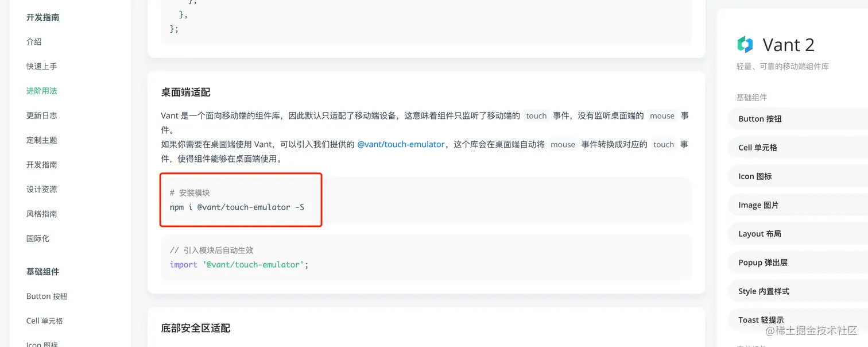Viewport: 868px width, 347px height.
Task: Click the import '@vant/touch-emulator' code line
Action: point(239,265)
